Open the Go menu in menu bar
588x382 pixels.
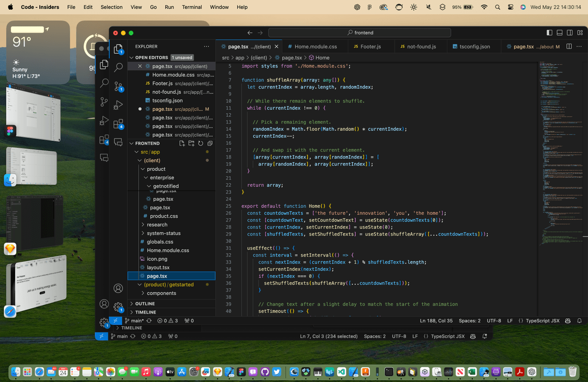pos(153,7)
